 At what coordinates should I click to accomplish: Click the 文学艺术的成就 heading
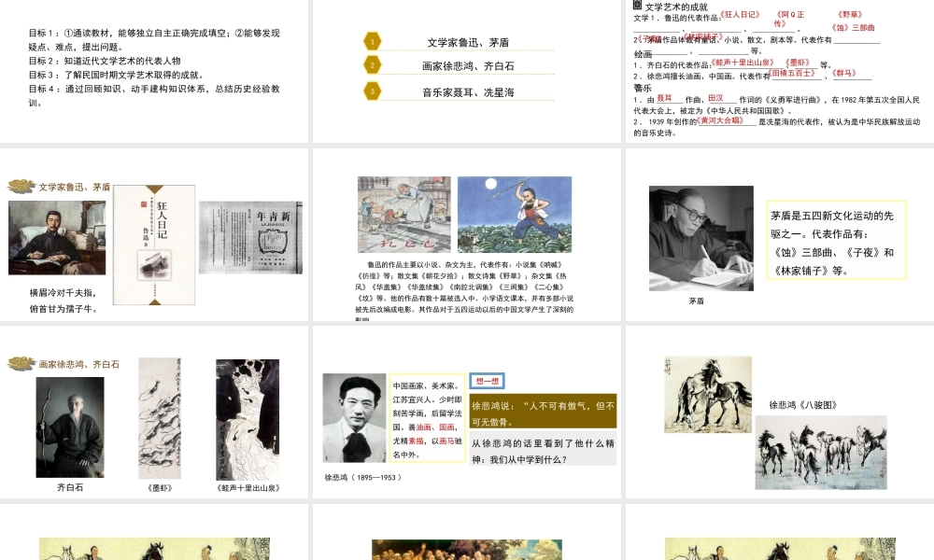[676, 7]
